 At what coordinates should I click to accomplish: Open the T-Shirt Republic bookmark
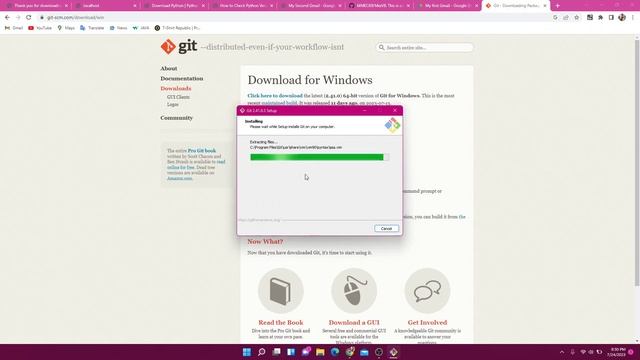click(x=178, y=28)
